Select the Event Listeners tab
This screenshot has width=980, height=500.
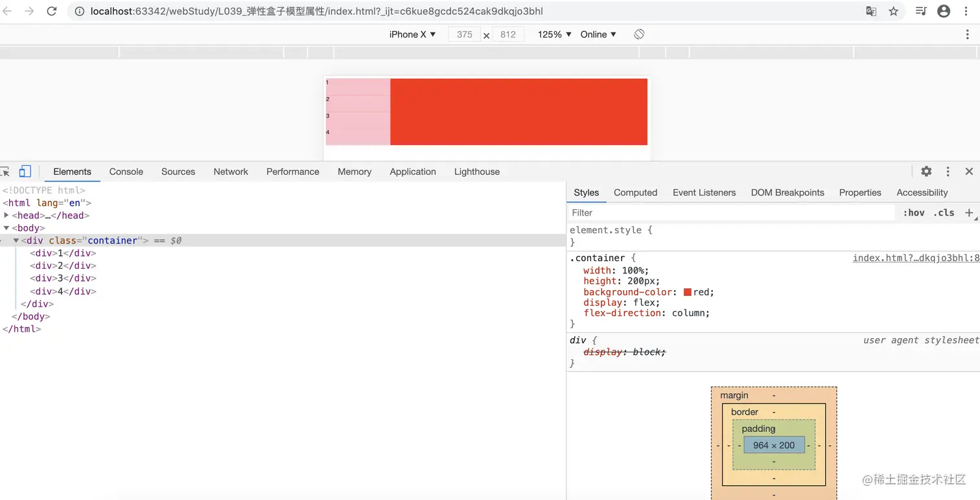(x=704, y=192)
